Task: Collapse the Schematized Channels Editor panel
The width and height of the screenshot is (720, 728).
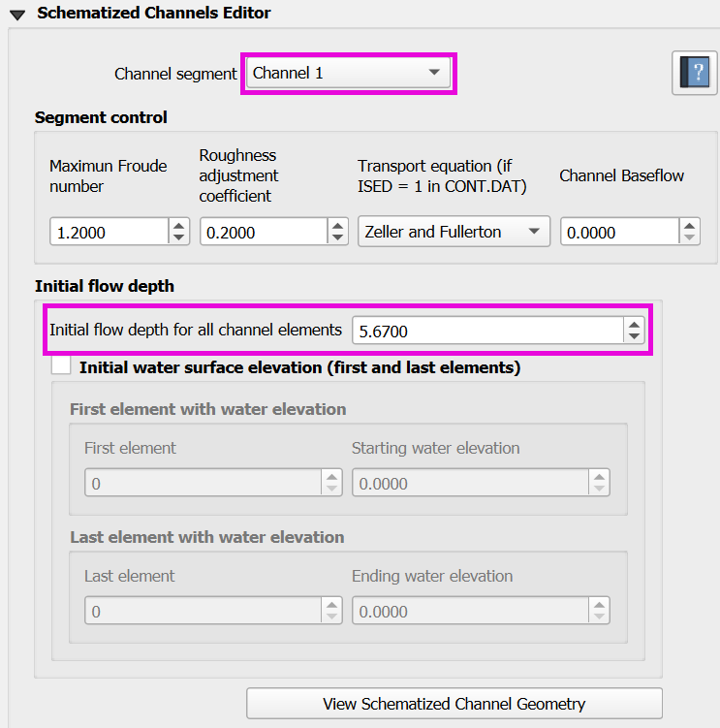Action: pyautogui.click(x=17, y=14)
